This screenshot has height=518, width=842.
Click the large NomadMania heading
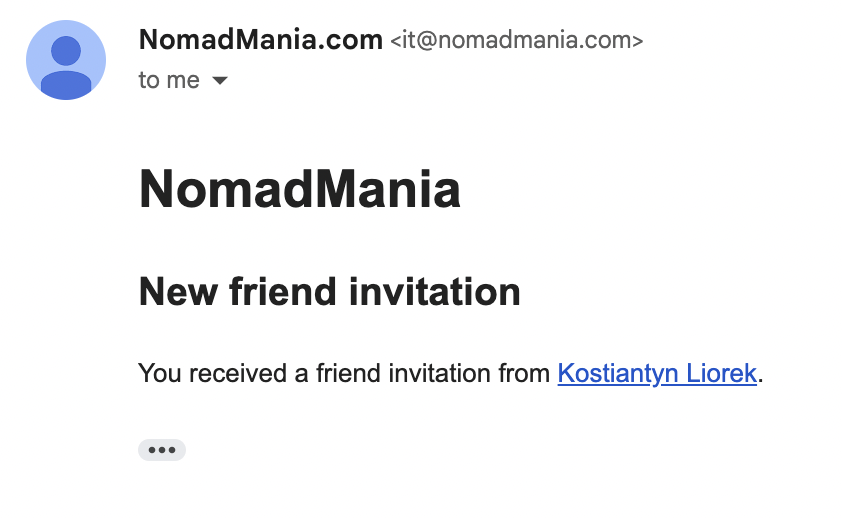[299, 189]
